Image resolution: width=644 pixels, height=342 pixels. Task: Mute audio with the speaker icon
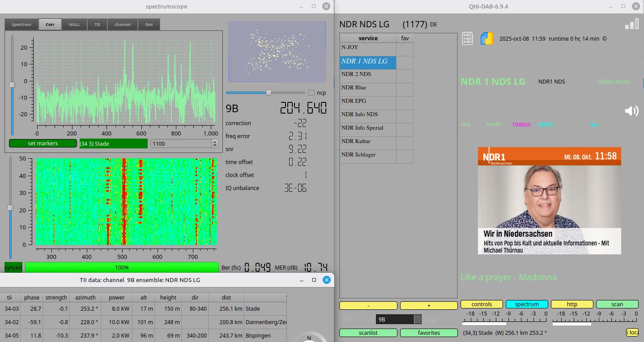coord(631,111)
